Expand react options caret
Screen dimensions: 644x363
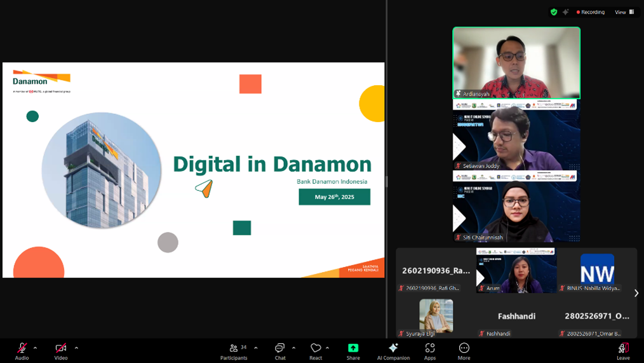click(327, 348)
